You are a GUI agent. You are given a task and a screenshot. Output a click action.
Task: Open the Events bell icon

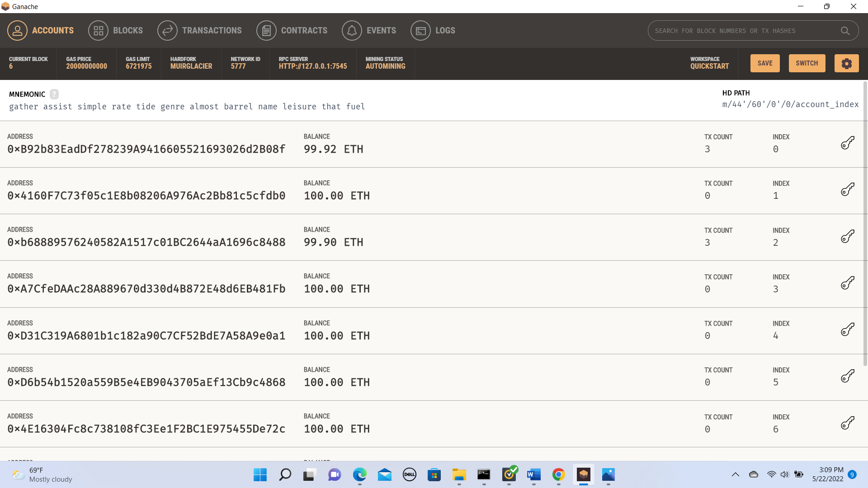pyautogui.click(x=352, y=30)
